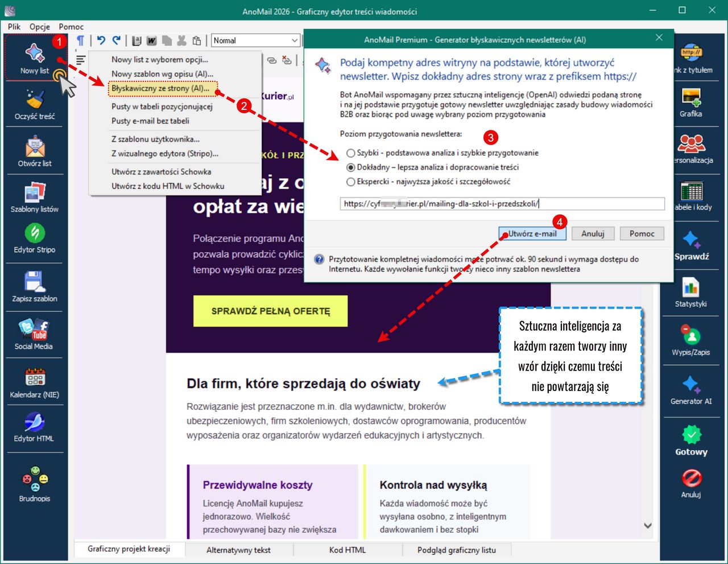Open the Podgląd graficzny listu tab
This screenshot has width=728, height=564.
457,550
